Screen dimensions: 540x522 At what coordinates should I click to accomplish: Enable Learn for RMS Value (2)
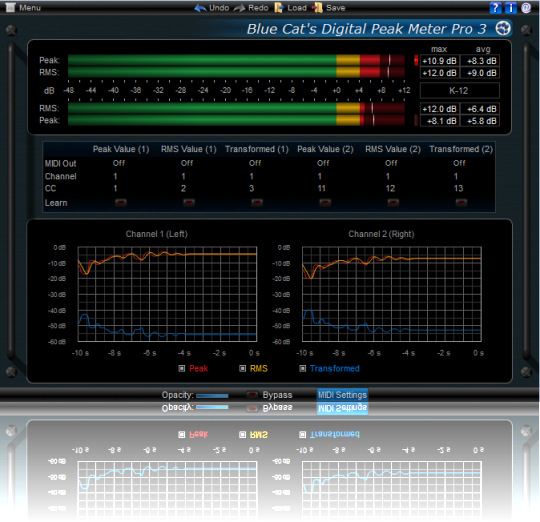point(393,202)
